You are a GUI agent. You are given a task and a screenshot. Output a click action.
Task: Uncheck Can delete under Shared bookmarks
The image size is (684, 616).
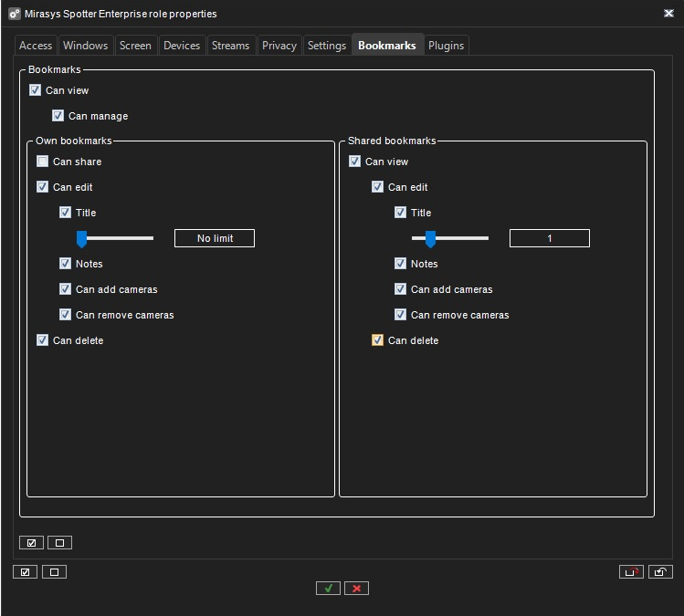(378, 340)
